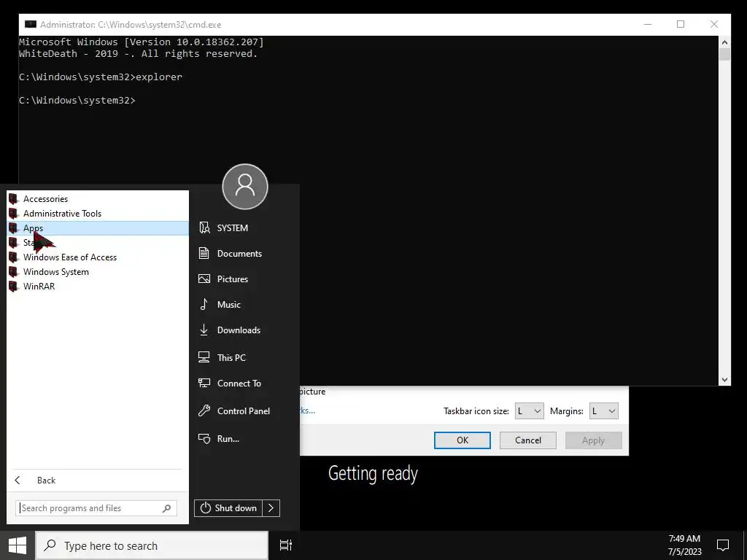Open Task View from the taskbar
This screenshot has height=560, width=747.
pos(286,545)
